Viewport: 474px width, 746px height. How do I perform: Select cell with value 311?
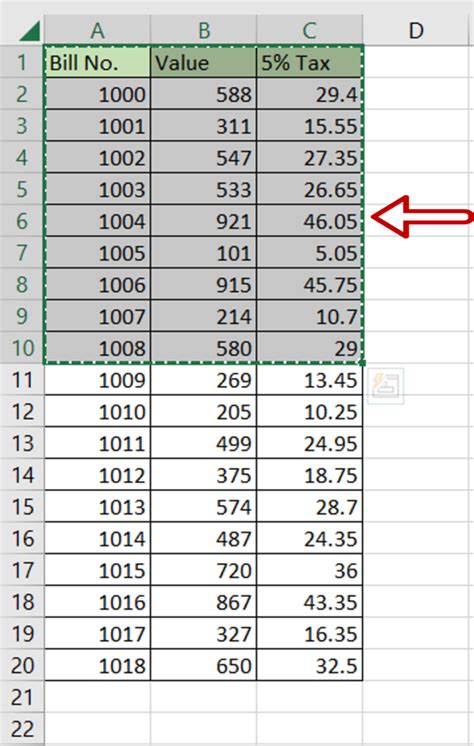(204, 126)
